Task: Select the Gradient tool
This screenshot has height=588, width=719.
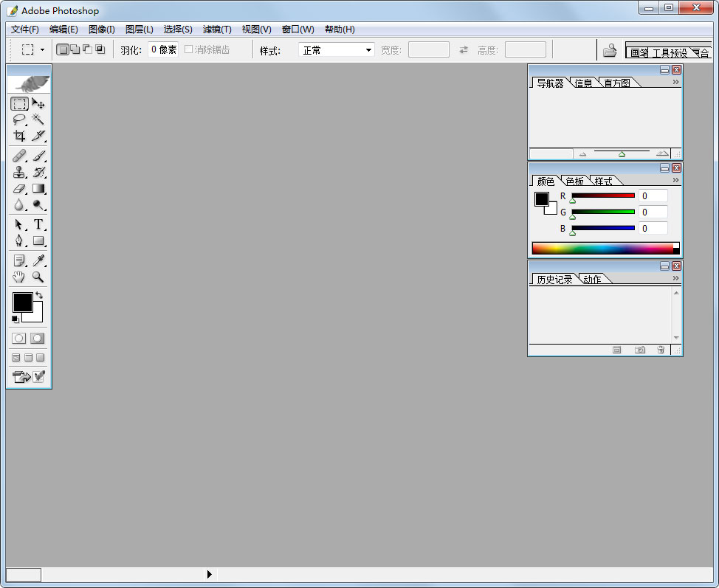Action: coord(38,188)
